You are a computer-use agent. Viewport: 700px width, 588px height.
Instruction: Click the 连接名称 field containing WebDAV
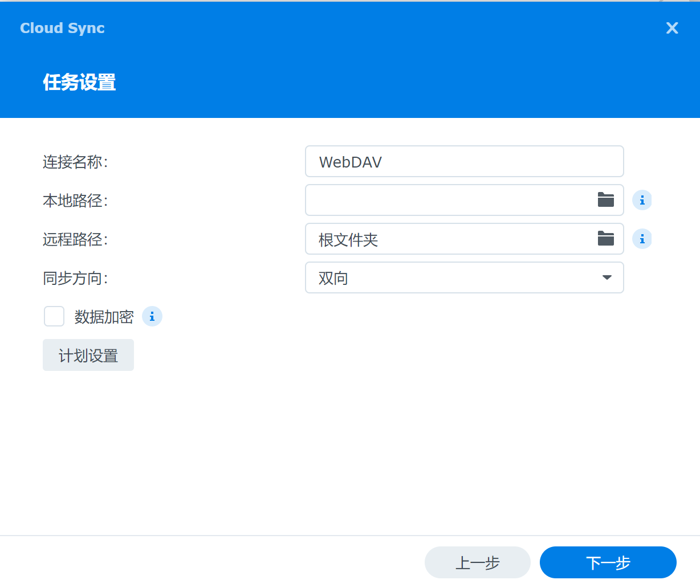pos(464,162)
